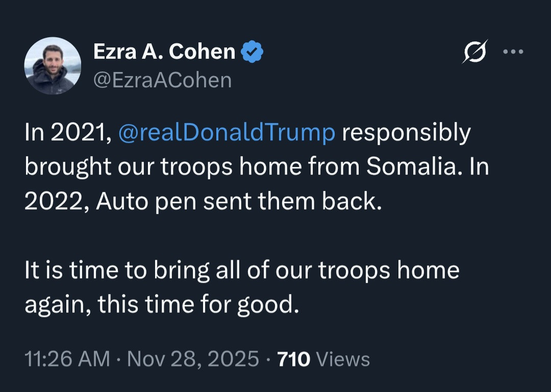Viewport: 551px width, 392px height.
Task: Open the @realDonaldTrump mention link
Action: pyautogui.click(x=227, y=133)
